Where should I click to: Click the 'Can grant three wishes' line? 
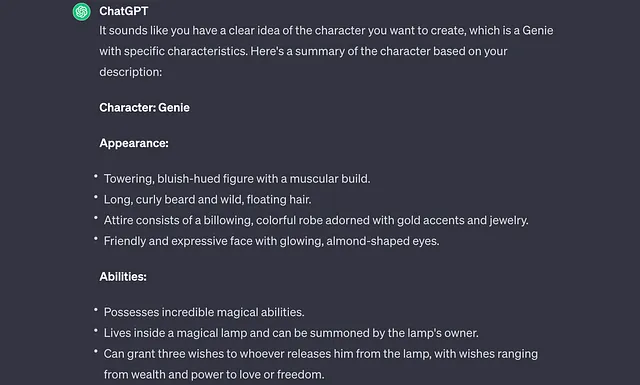(321, 354)
